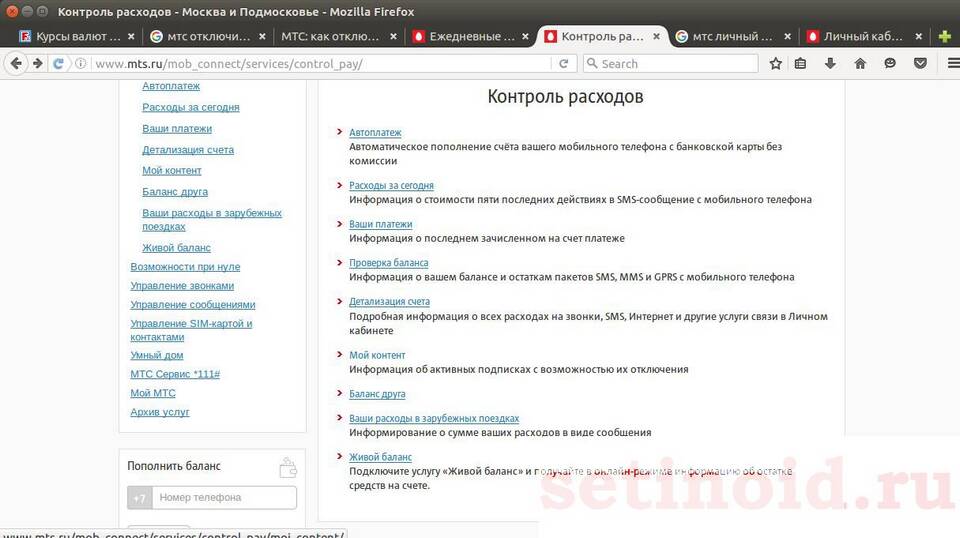
Task: Click the address bar URL field
Action: point(318,64)
